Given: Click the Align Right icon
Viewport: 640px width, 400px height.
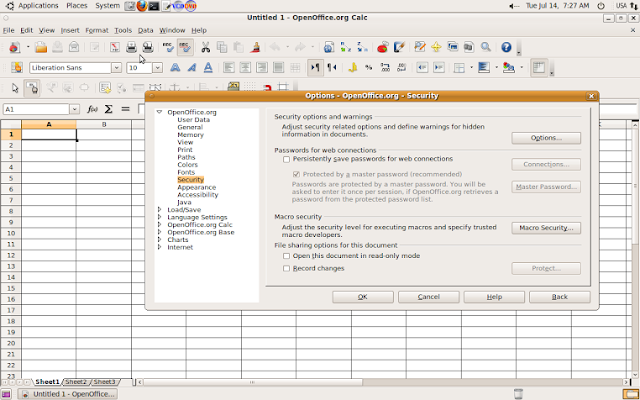Looking at the screenshot, I should coord(262,68).
